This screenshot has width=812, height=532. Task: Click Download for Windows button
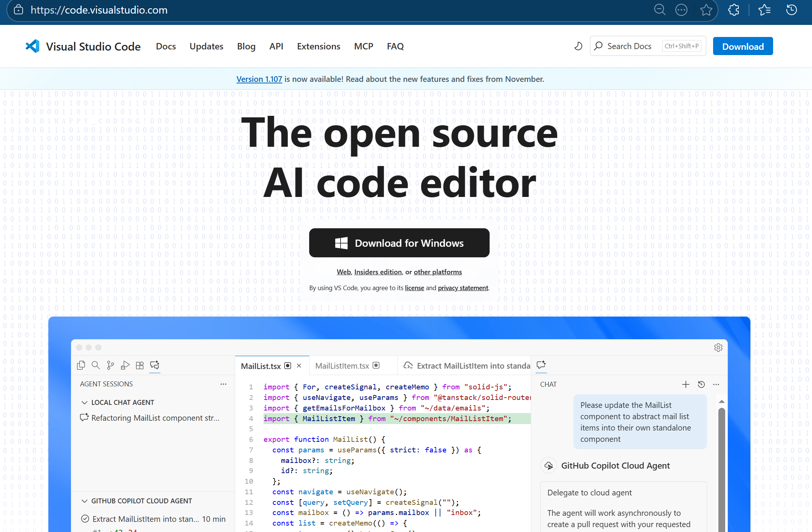[399, 243]
